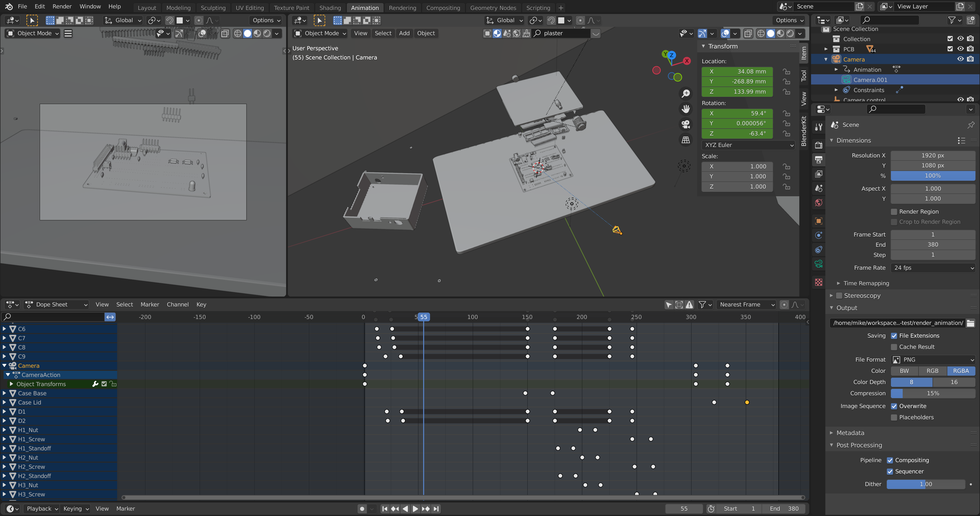980x516 pixels.
Task: Expand the Metadata panel
Action: tap(850, 433)
